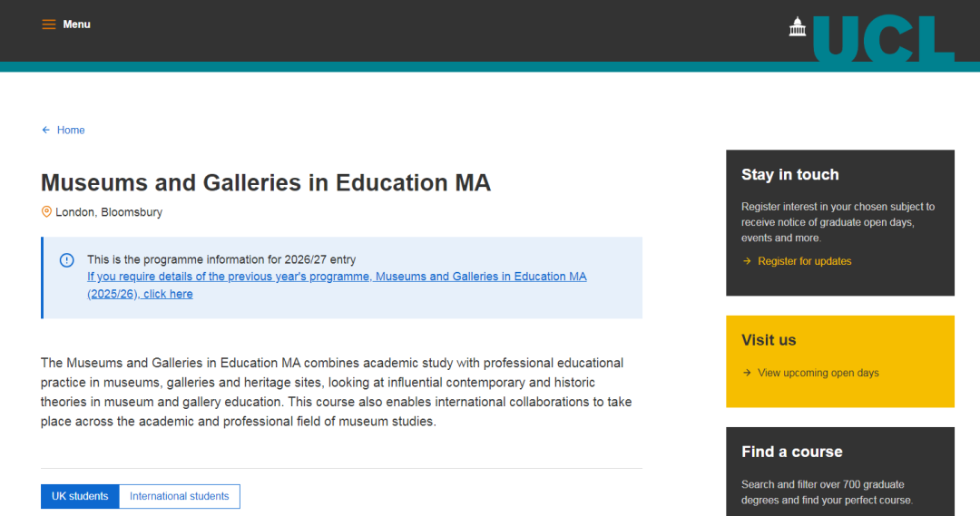Click the London, Bloomsbury location text
The height and width of the screenshot is (516, 980).
(x=109, y=212)
